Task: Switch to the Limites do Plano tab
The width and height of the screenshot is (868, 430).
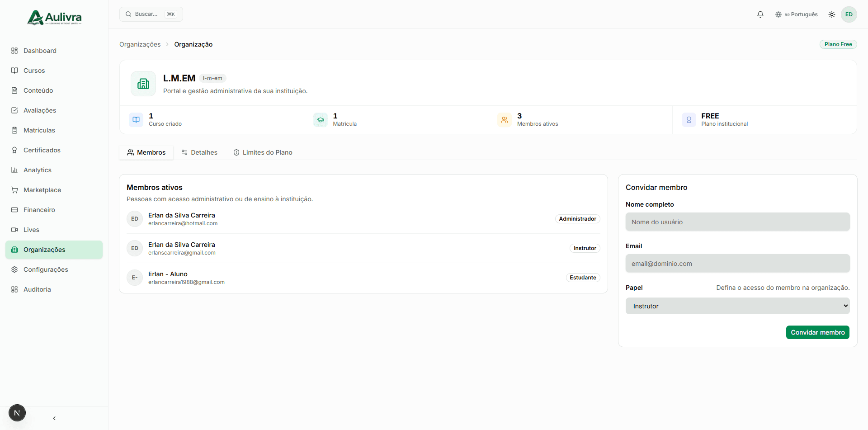Action: click(x=263, y=152)
